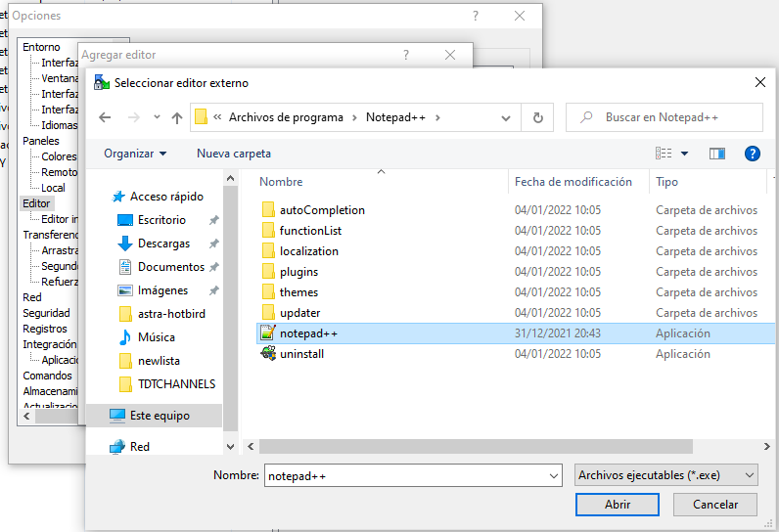Screen dimensions: 779x532
Task: Click the back navigation arrow
Action: point(105,117)
